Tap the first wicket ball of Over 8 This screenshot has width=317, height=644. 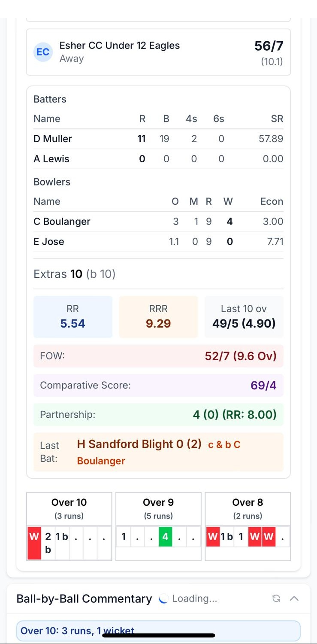213,537
